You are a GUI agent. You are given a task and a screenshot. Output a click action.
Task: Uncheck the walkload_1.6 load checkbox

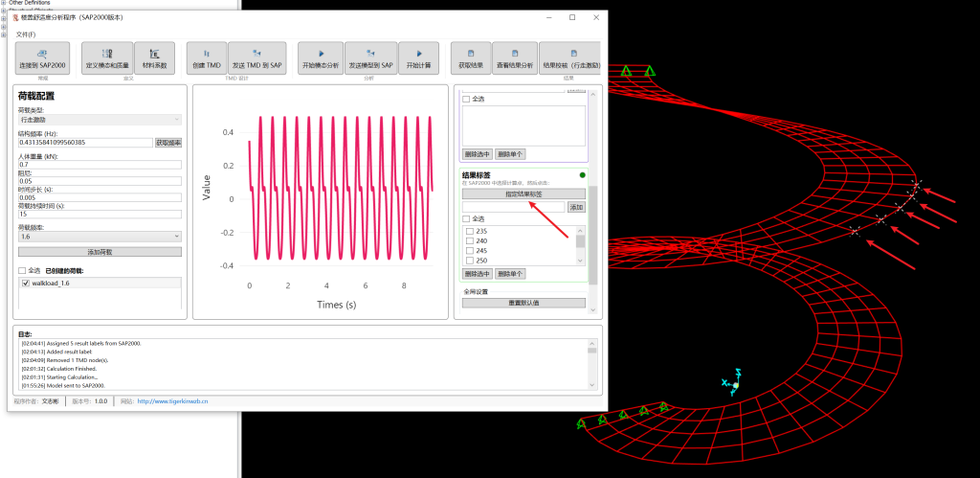click(26, 284)
